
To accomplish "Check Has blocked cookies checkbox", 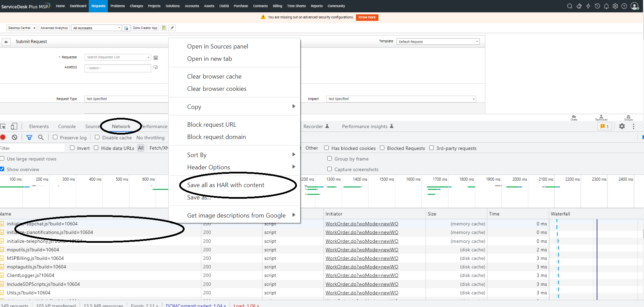I will point(327,148).
